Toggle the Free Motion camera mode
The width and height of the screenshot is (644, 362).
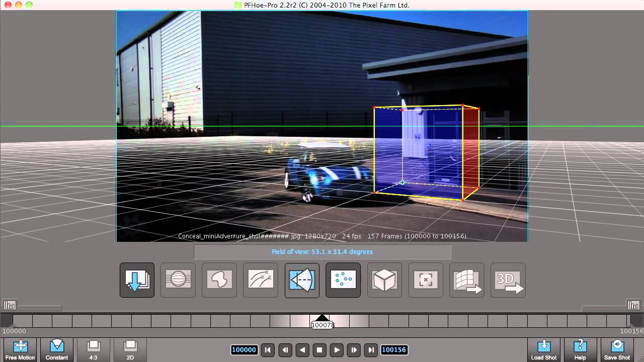coord(20,350)
